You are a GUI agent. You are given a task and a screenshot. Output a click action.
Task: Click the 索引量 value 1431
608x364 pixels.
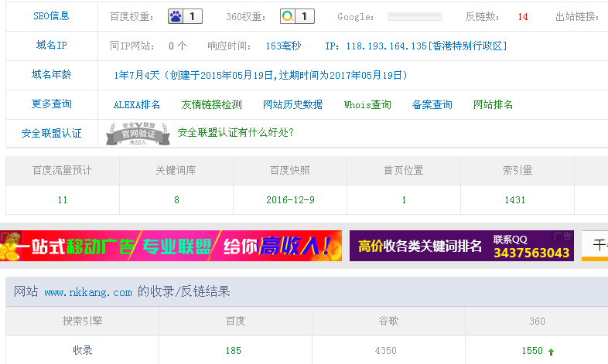(514, 200)
